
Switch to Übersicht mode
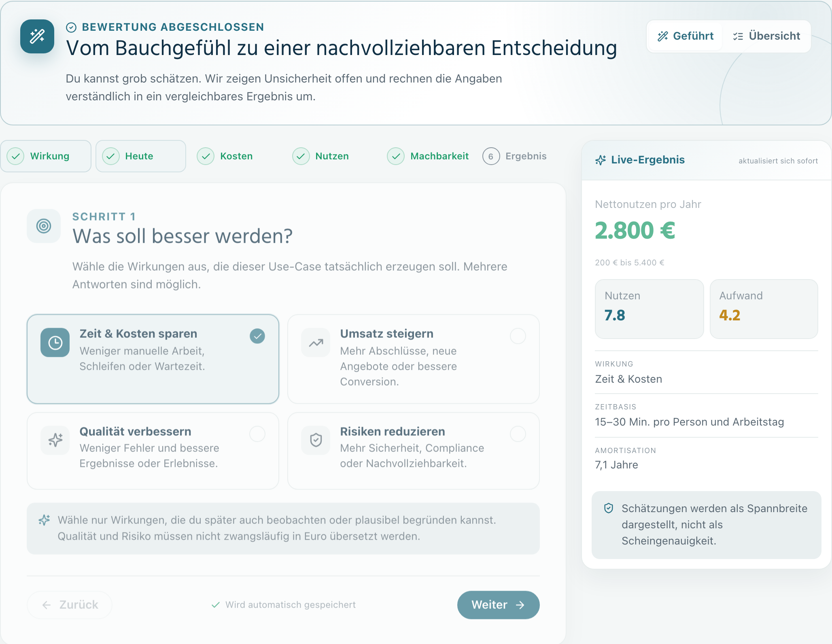tap(766, 36)
